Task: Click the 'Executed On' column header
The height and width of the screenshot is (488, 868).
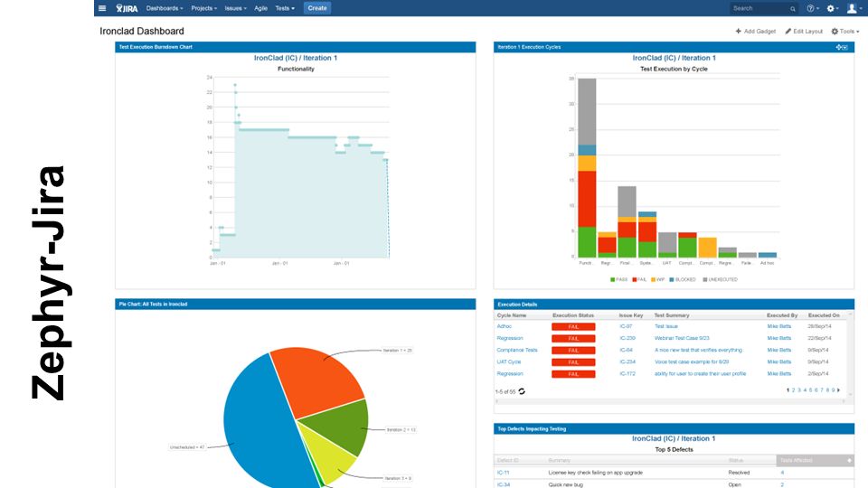Action: point(824,315)
